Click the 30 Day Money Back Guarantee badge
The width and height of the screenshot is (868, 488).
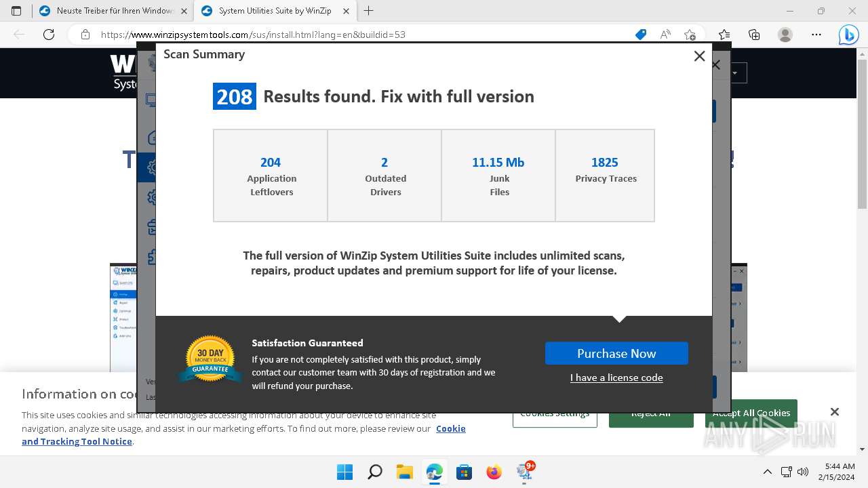point(210,359)
